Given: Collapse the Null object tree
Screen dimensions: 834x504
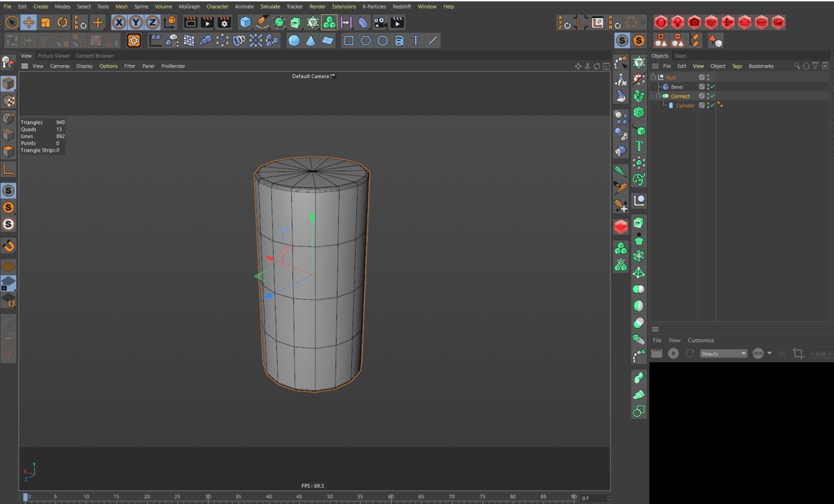Looking at the screenshot, I should [x=653, y=77].
